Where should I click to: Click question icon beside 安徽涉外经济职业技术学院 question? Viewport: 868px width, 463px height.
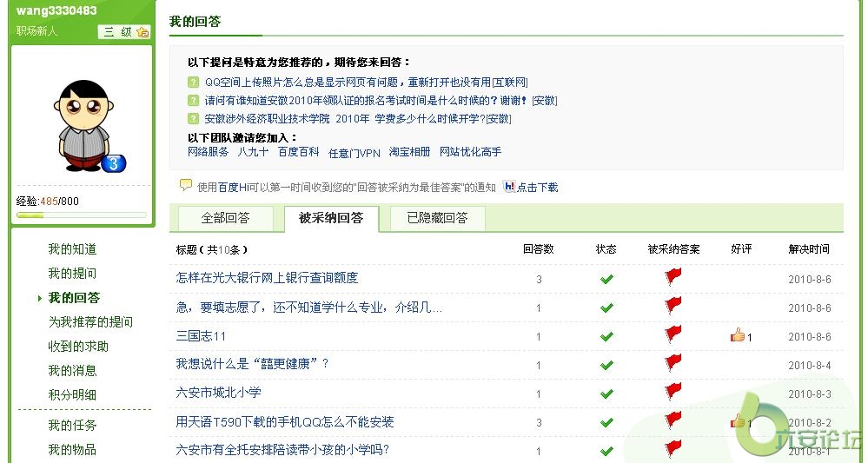pyautogui.click(x=193, y=119)
